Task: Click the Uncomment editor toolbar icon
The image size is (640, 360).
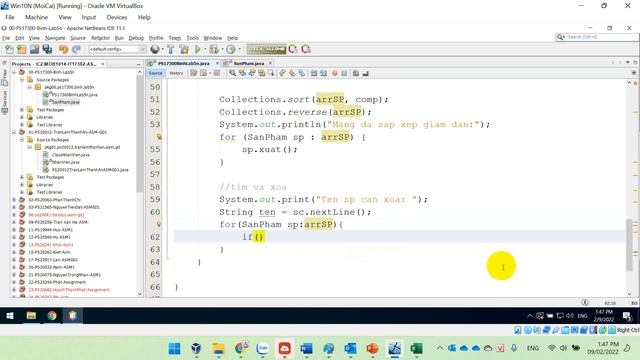Action: tap(365, 73)
